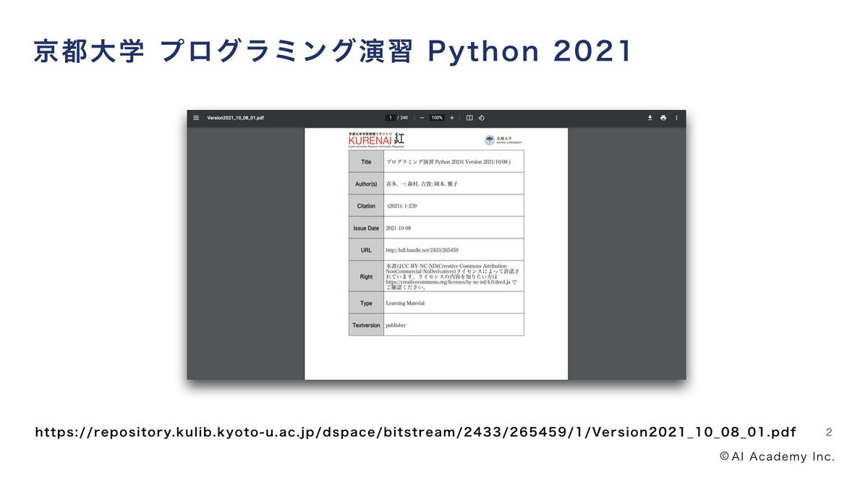Screen dimensions: 868x484
Task: Click the zoom out minus button
Action: [x=422, y=117]
